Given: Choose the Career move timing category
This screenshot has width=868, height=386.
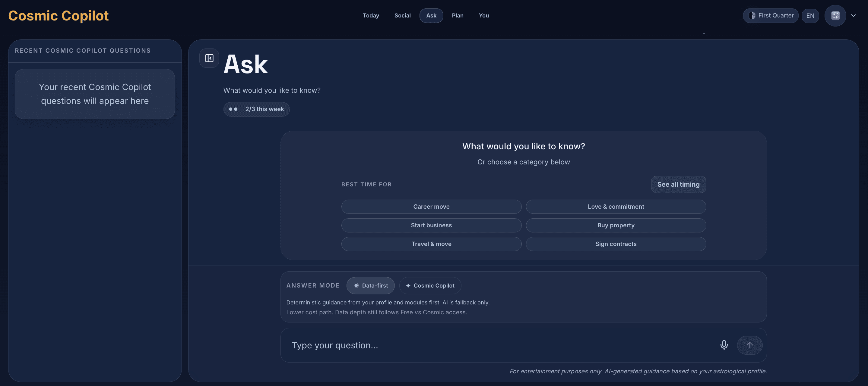Looking at the screenshot, I should [431, 206].
